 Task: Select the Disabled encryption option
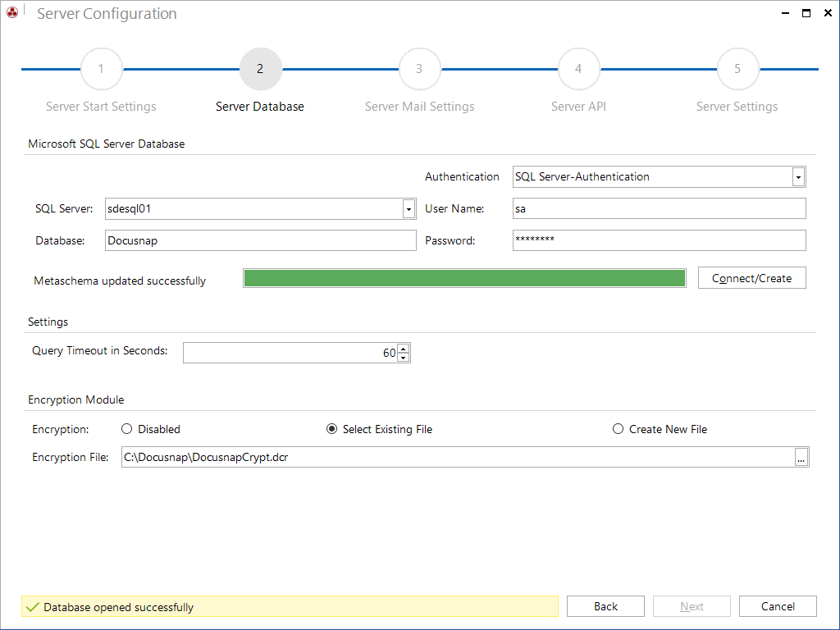[126, 429]
